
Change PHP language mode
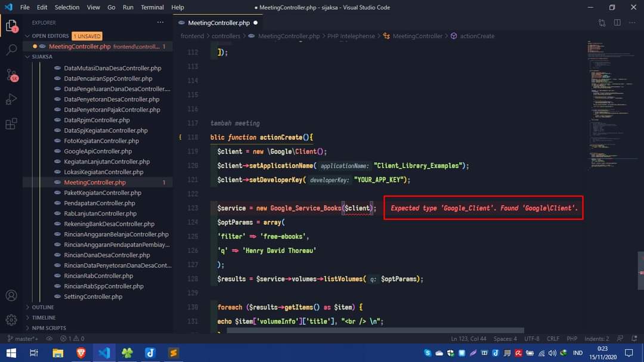(572, 339)
